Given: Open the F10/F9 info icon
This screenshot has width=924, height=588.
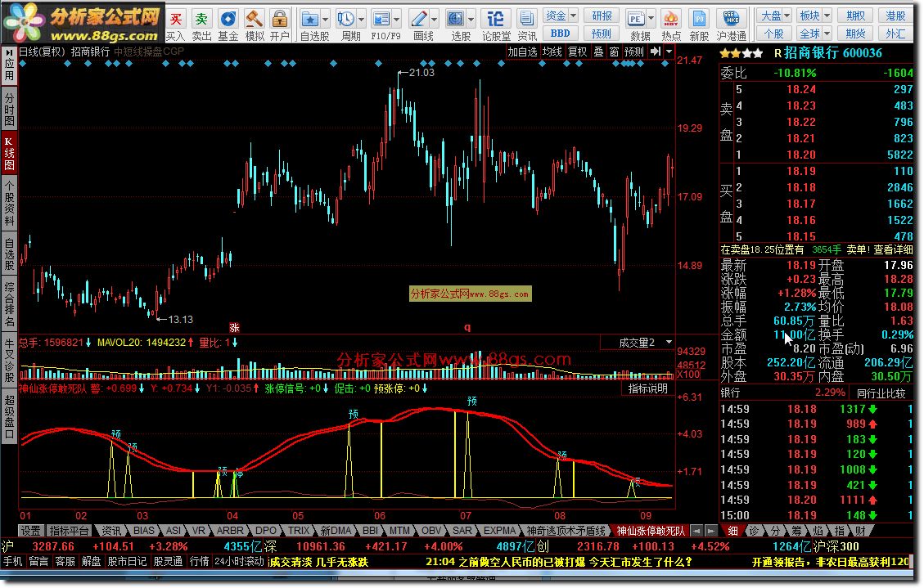Looking at the screenshot, I should coord(381,20).
